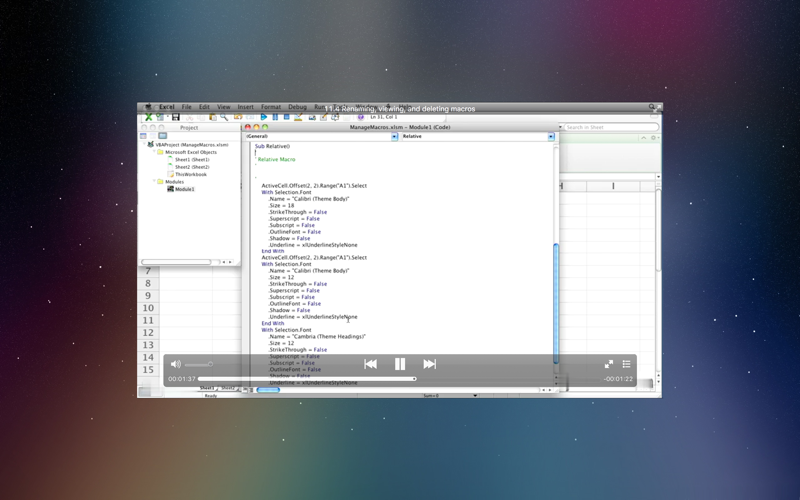800x500 pixels.
Task: Run the macro with the play icon
Action: pos(264,117)
